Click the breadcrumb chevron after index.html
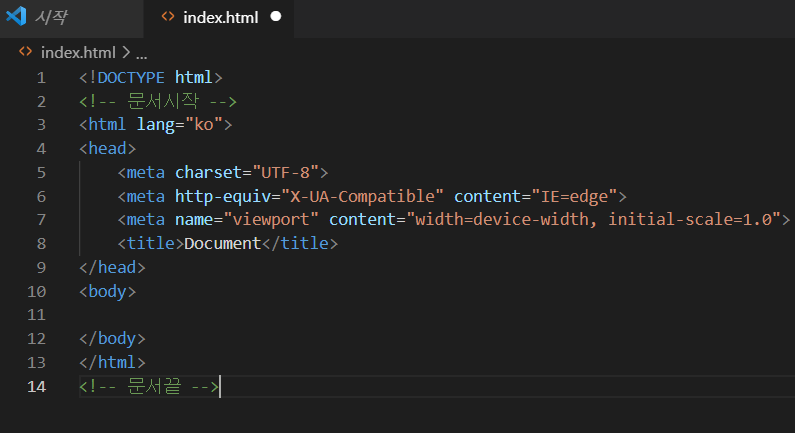The height and width of the screenshot is (433, 795). pyautogui.click(x=126, y=52)
